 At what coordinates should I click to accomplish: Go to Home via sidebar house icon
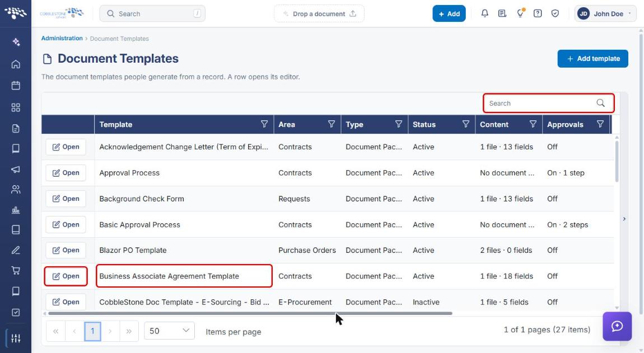tap(16, 64)
